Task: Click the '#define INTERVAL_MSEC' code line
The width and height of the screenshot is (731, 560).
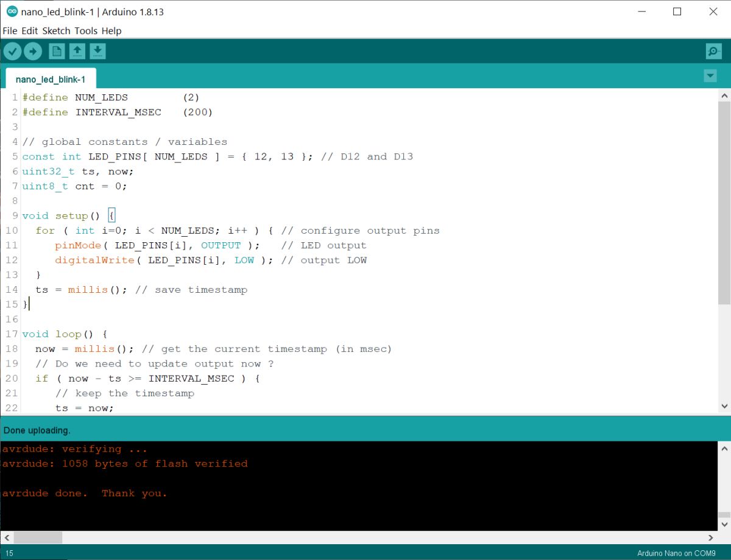Action: pos(118,112)
